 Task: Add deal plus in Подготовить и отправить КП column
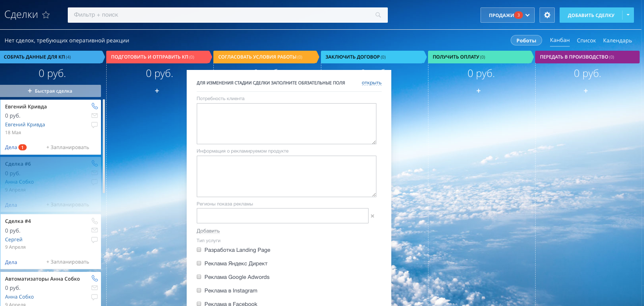[157, 91]
